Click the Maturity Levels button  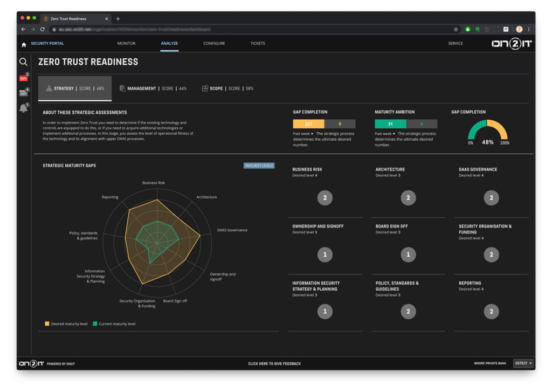(x=259, y=166)
